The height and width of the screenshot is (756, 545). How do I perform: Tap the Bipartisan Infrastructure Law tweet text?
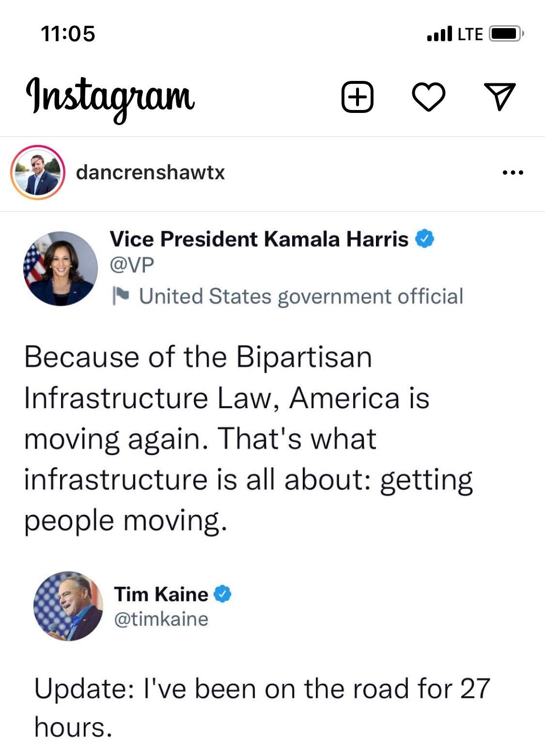pos(247,439)
